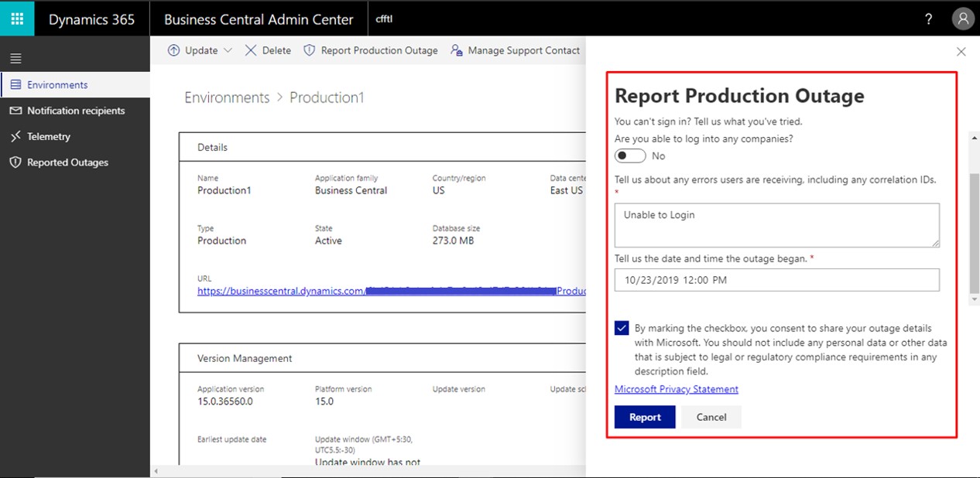Collapse the hamburger navigation menu
Screen dimensions: 980x478
coord(15,58)
